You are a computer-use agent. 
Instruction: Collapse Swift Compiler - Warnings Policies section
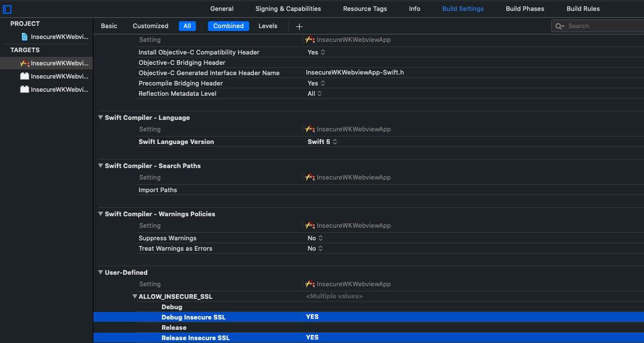coord(101,214)
